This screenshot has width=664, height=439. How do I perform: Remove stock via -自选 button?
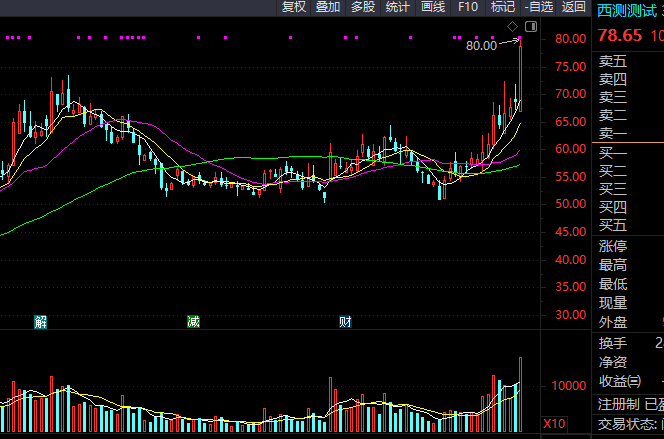[x=539, y=7]
